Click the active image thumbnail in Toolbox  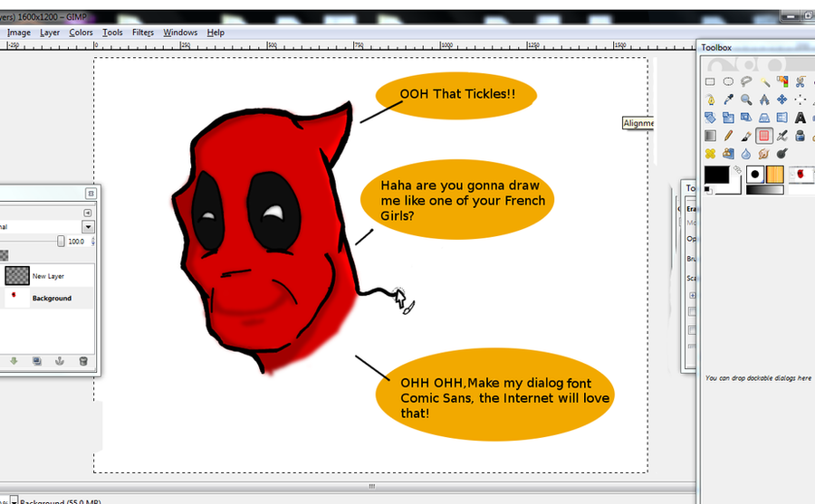tap(801, 175)
